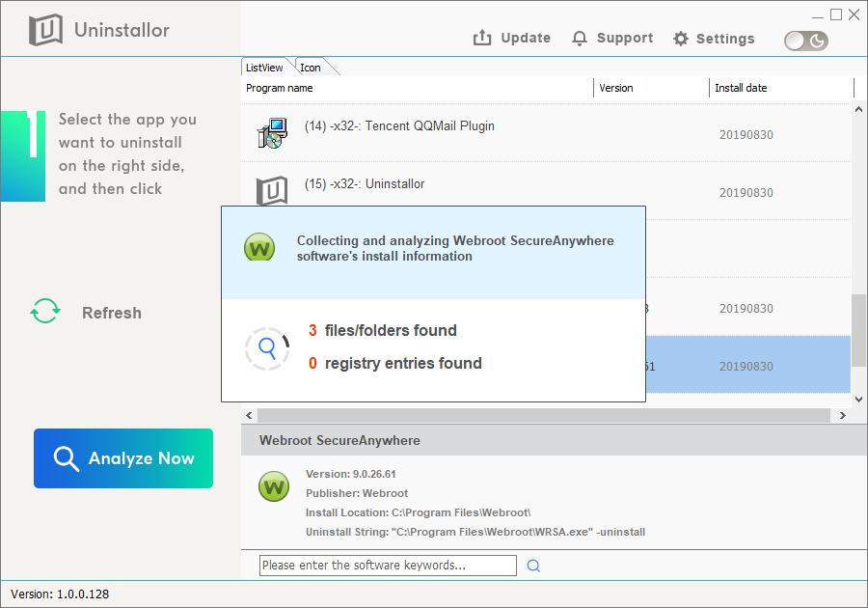Switch to the ListView tab
Screen dimensions: 868x608
[x=264, y=68]
